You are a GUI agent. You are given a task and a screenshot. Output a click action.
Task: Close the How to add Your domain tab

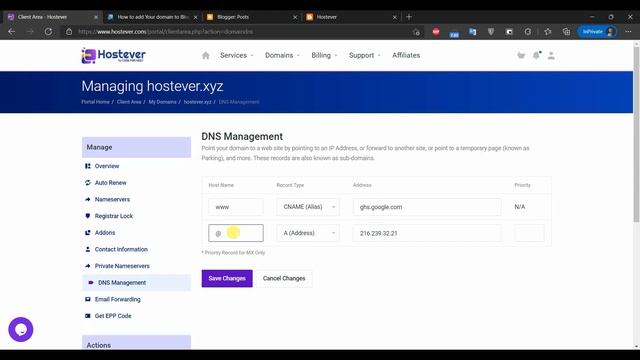pyautogui.click(x=196, y=17)
